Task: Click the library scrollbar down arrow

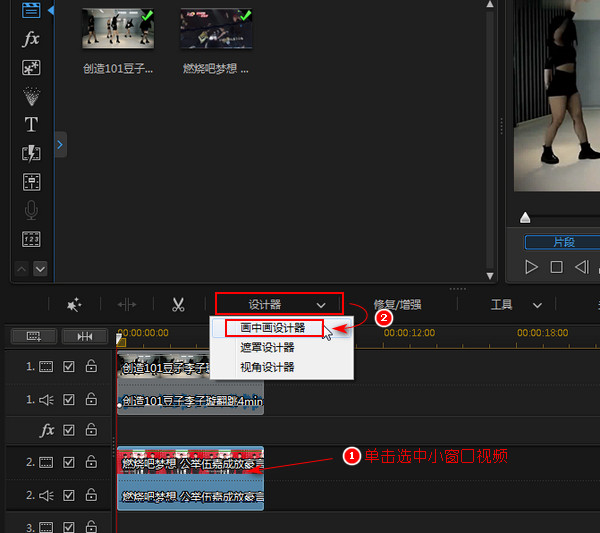Action: (x=490, y=276)
